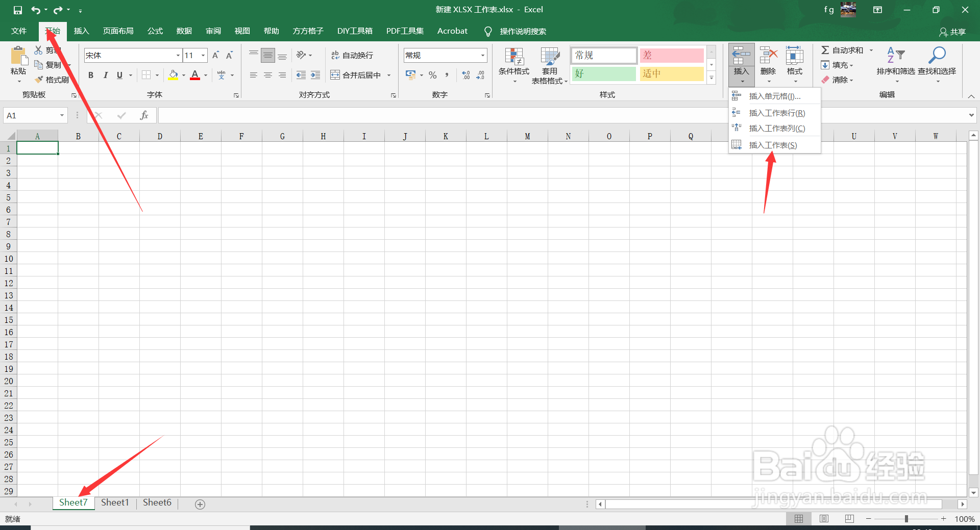980x530 pixels.
Task: Click the align right icon
Action: (x=282, y=75)
